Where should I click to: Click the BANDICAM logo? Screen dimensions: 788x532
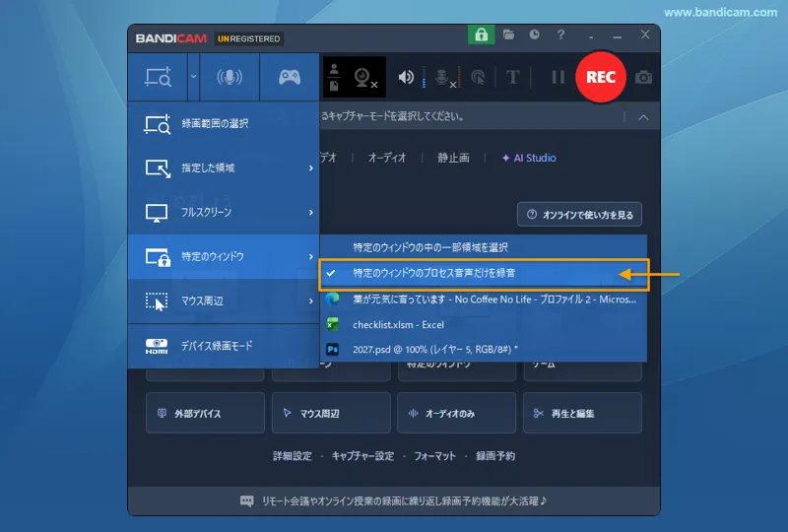coord(170,38)
